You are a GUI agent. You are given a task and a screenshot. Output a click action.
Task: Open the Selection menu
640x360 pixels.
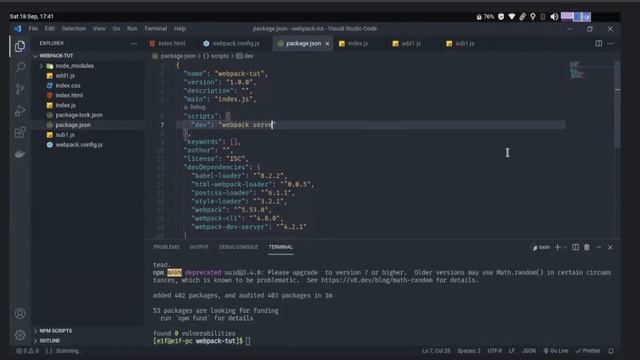coord(74,29)
